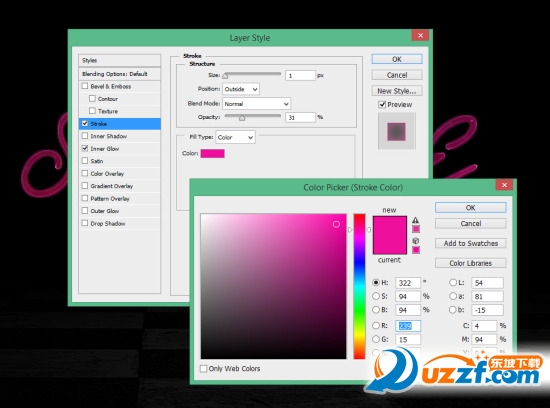Click the stroke Color swatch in Layer Style

(x=213, y=153)
